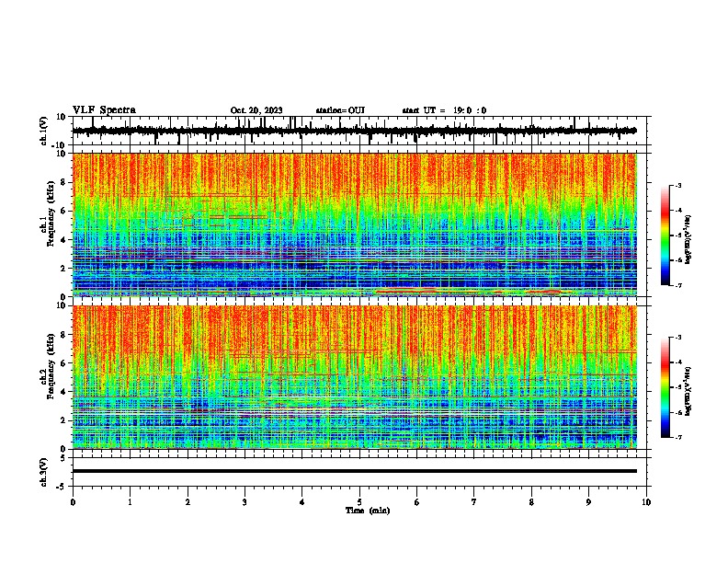Click the "6" kHz tick on ch.2 frequency axis
728x563 pixels.
tap(64, 363)
